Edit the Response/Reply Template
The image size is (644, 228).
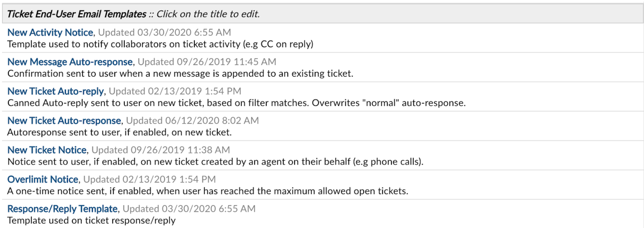pyautogui.click(x=62, y=209)
